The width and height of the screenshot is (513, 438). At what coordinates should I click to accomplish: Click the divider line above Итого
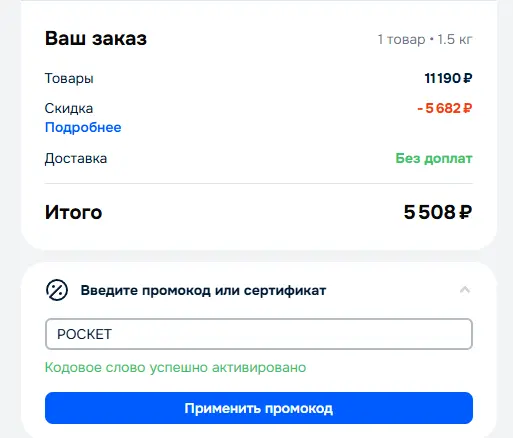259,183
